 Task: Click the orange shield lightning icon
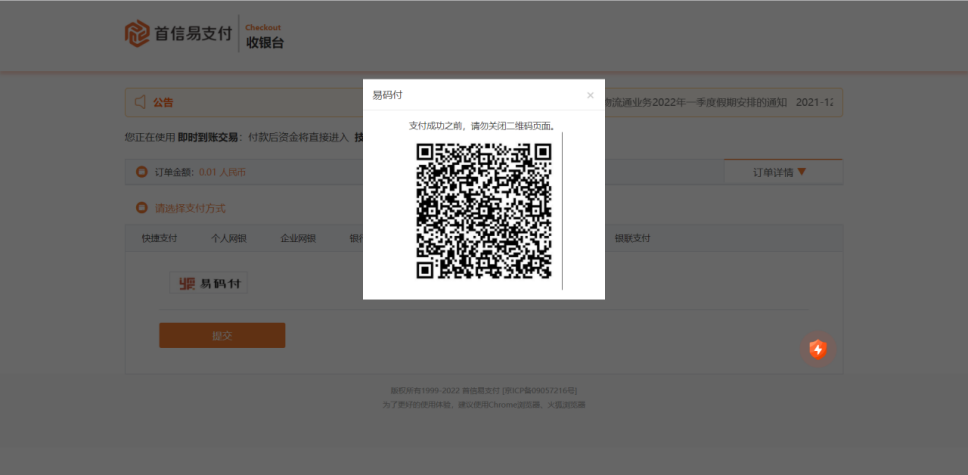point(818,350)
